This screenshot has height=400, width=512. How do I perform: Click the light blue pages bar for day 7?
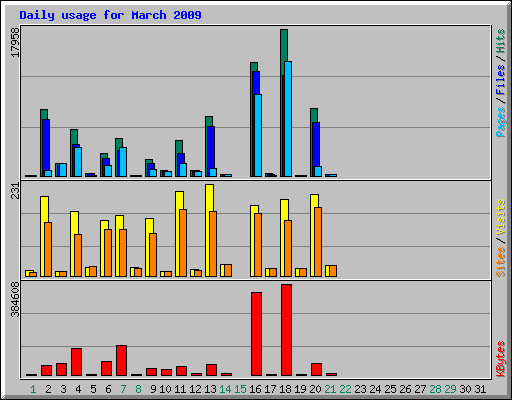pos(123,162)
